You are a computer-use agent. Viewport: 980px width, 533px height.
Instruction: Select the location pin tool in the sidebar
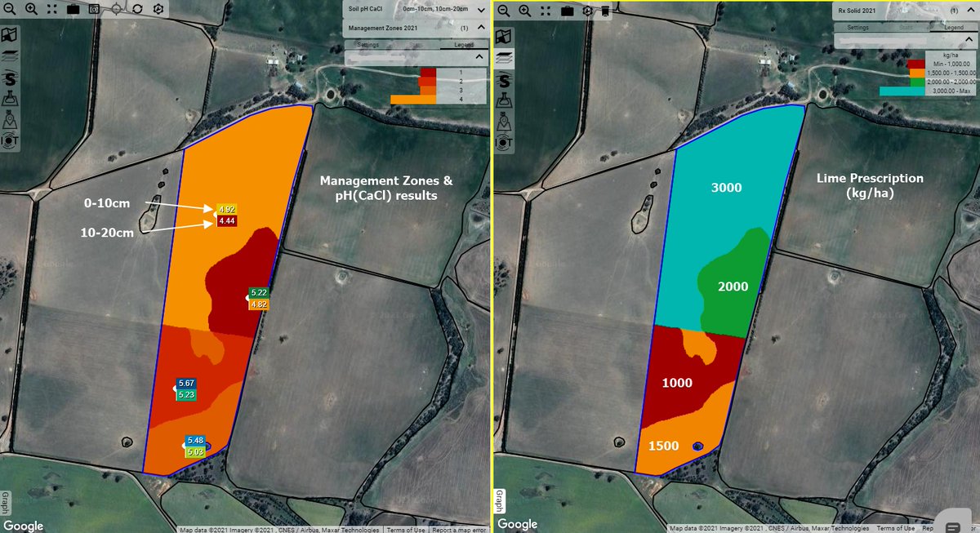tap(10, 119)
